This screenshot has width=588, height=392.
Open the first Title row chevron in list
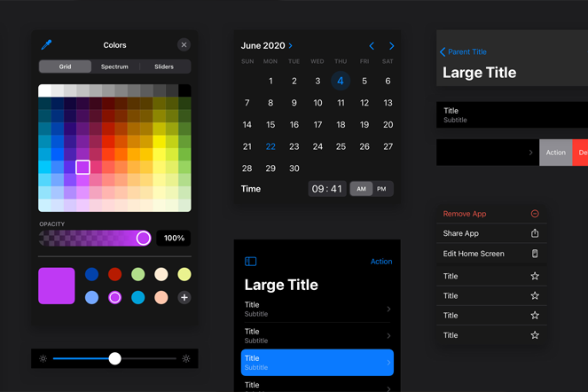(388, 310)
